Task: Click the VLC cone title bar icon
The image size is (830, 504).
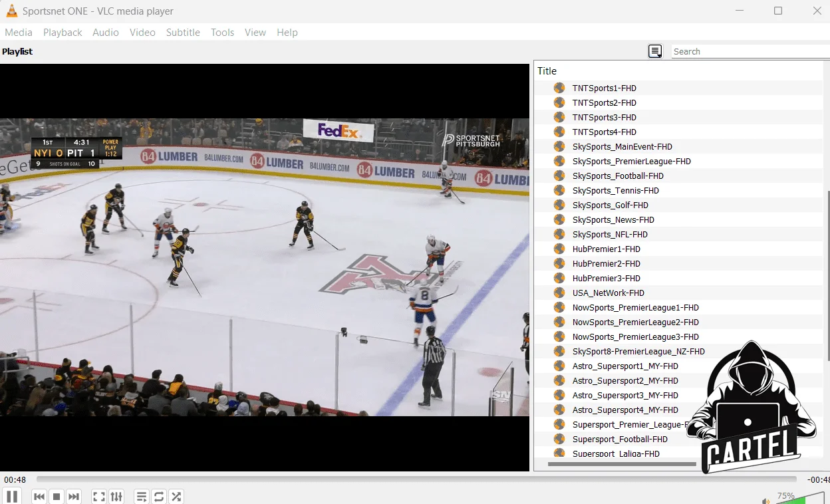Action: coord(11,11)
